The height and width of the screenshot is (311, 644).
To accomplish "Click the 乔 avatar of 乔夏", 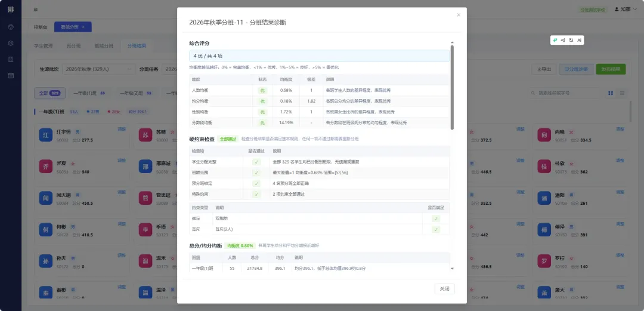I will tap(45, 166).
